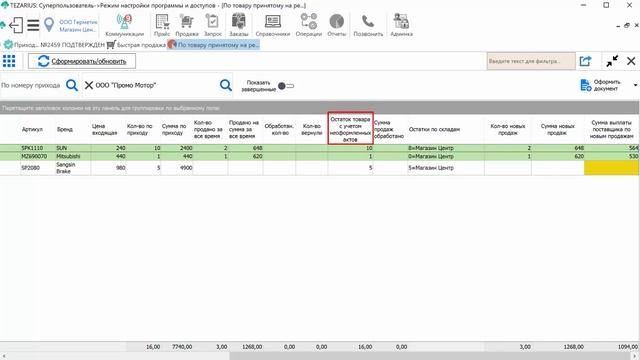This screenshot has height=360, width=640.
Task: Focus the По номеру прихода input
Action: tap(32, 85)
